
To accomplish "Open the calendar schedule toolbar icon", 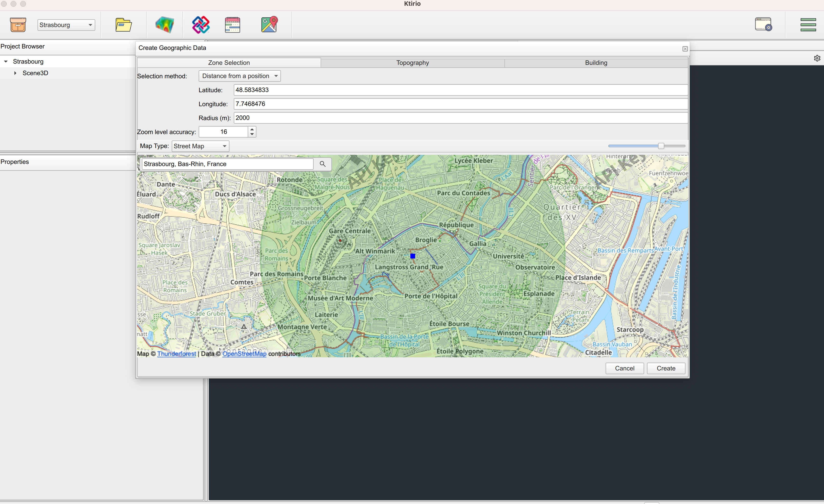I will click(x=232, y=25).
